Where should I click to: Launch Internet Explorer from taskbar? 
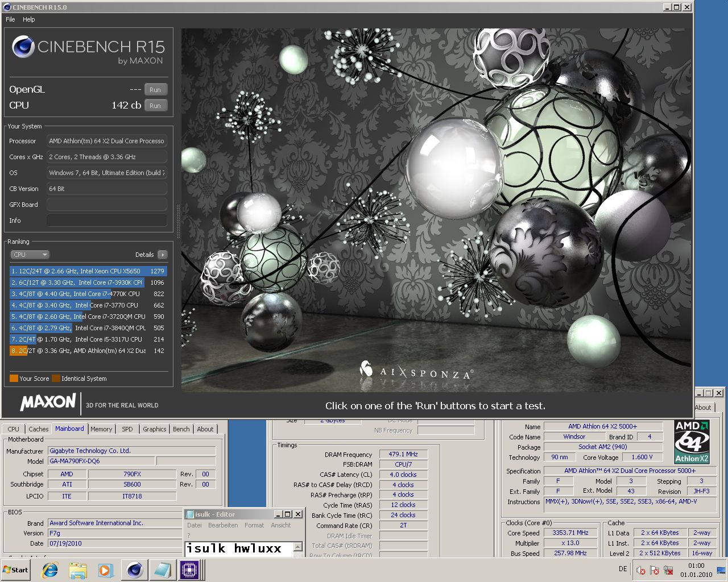pyautogui.click(x=50, y=570)
